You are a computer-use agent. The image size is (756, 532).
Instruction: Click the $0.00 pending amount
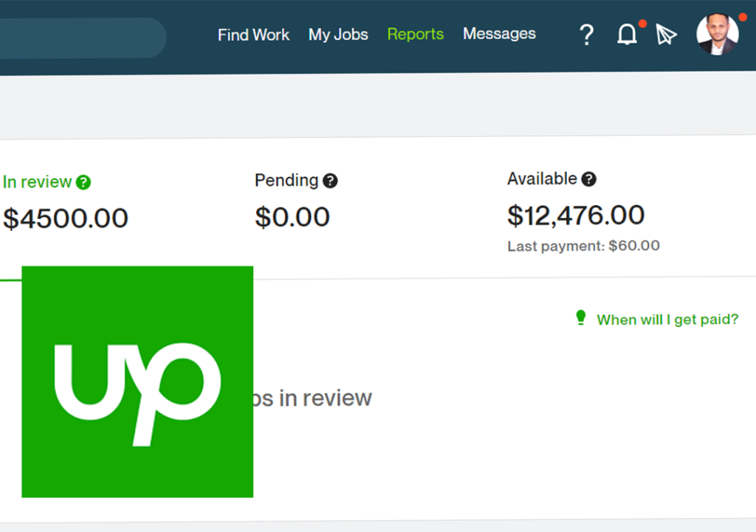click(292, 217)
